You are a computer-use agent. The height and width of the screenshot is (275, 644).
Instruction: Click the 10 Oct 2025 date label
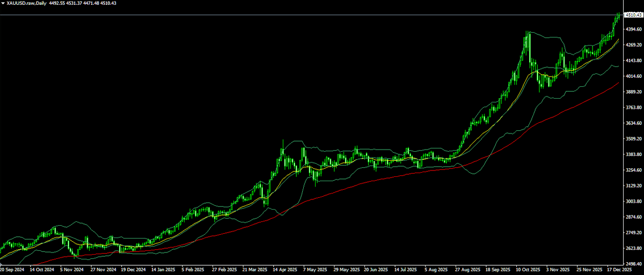pos(528,271)
